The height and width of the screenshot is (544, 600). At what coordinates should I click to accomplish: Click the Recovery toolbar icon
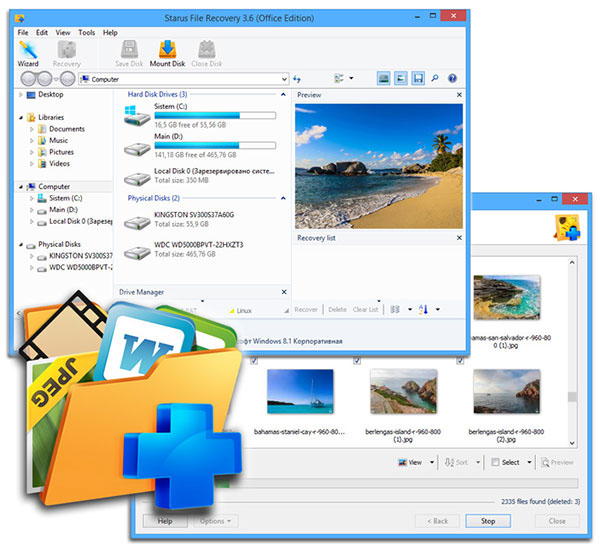[x=67, y=54]
